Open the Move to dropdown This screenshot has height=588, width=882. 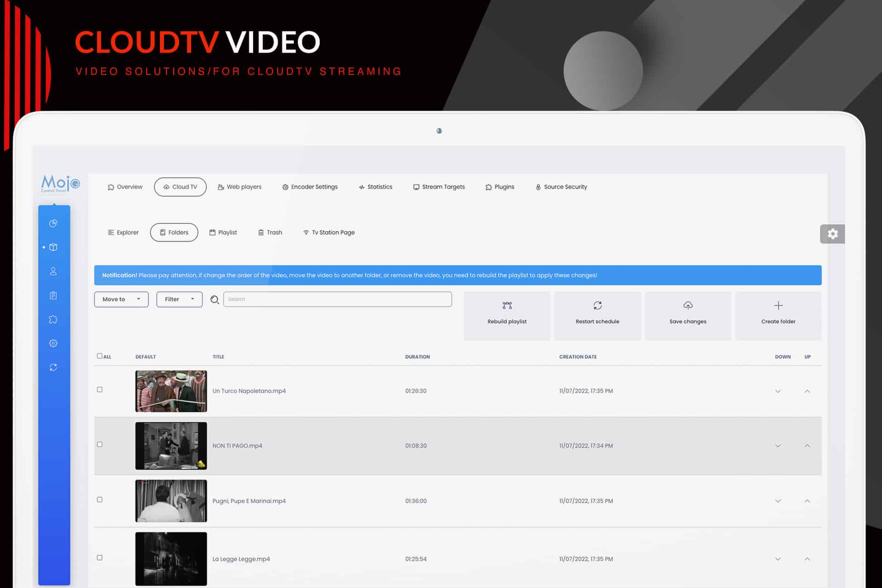[121, 300]
